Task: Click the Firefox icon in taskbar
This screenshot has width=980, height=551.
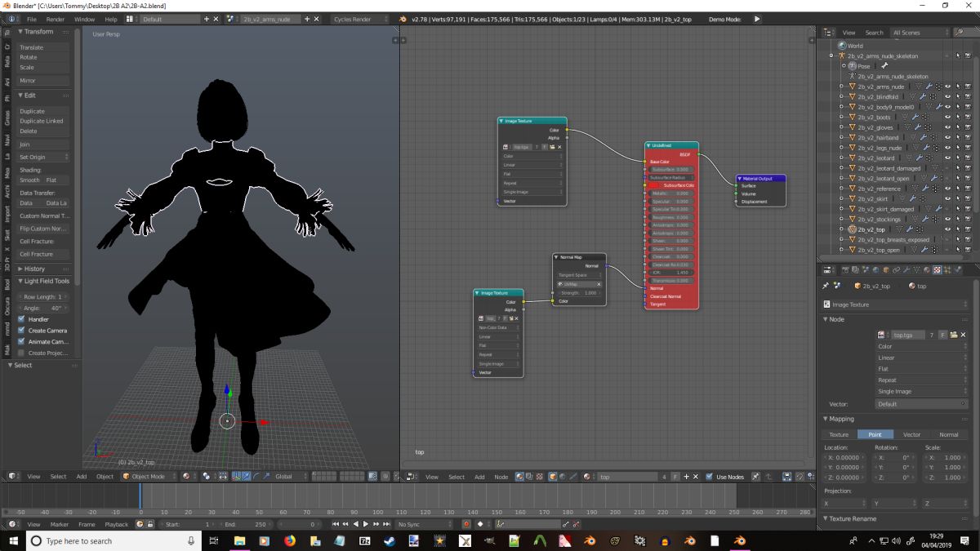Action: [290, 540]
